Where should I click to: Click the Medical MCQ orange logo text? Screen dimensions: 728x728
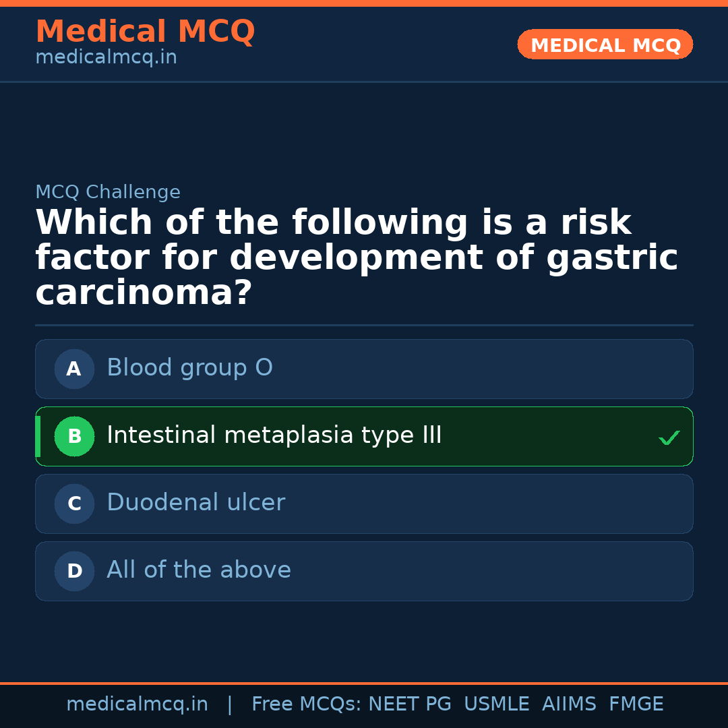145,32
